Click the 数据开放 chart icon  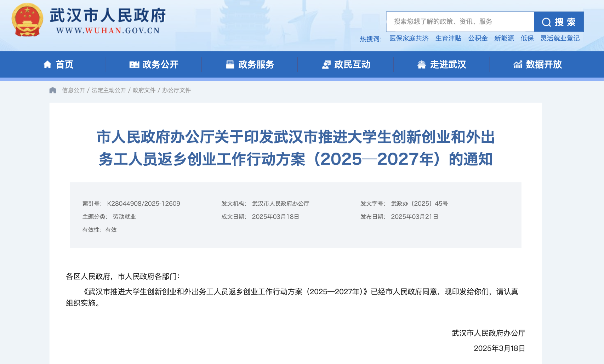coord(518,64)
